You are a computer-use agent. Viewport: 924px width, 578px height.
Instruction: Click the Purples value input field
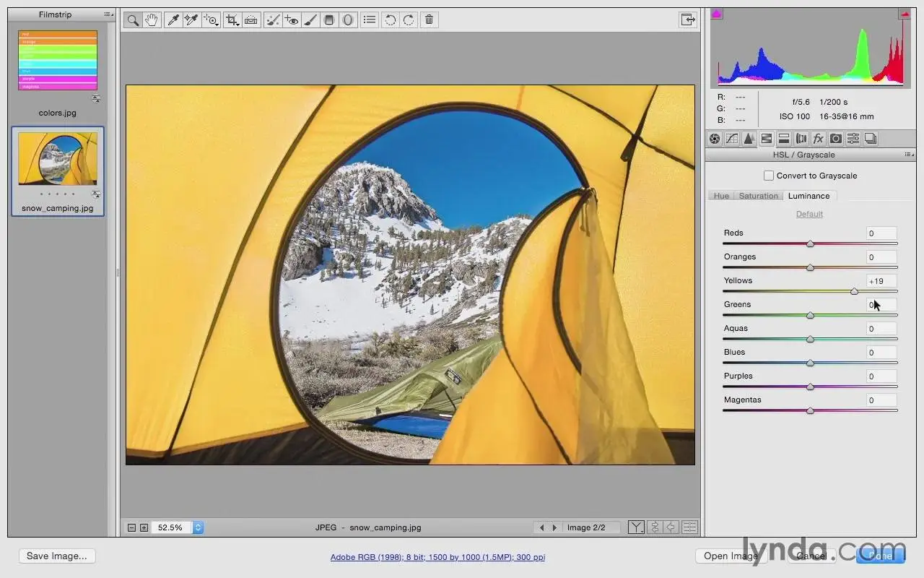click(881, 376)
